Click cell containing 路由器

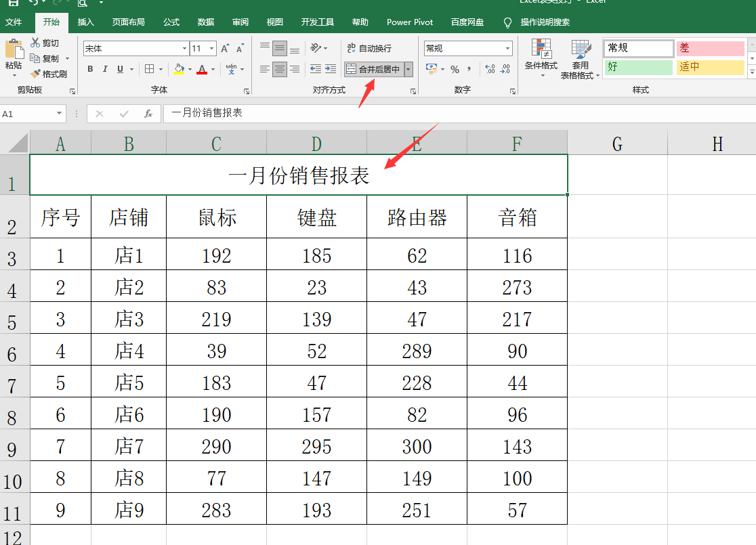(x=417, y=217)
